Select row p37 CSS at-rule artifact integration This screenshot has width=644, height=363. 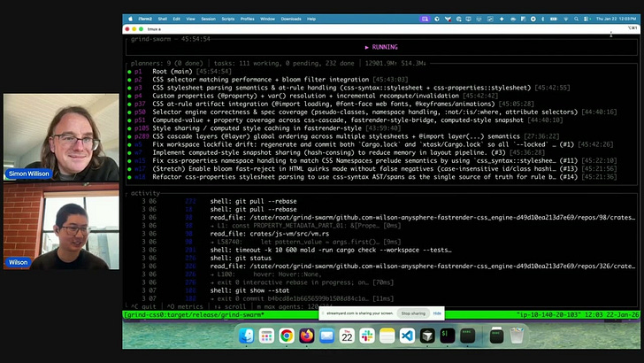331,104
